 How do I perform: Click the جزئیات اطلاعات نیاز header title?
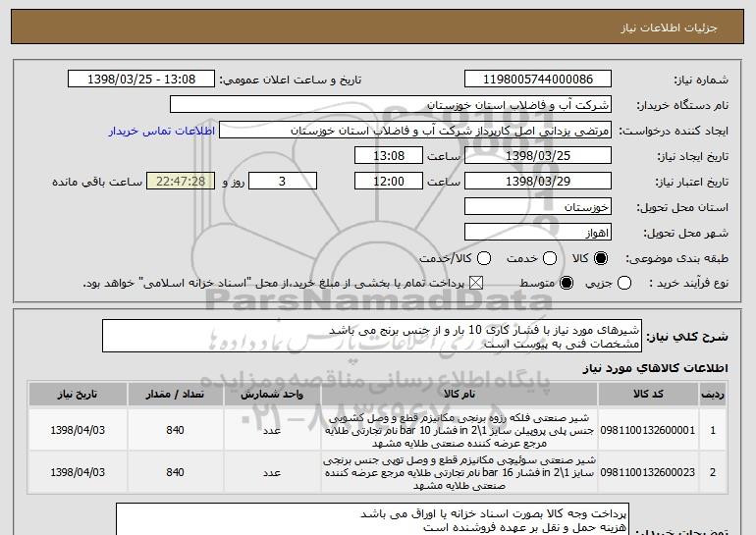669,27
